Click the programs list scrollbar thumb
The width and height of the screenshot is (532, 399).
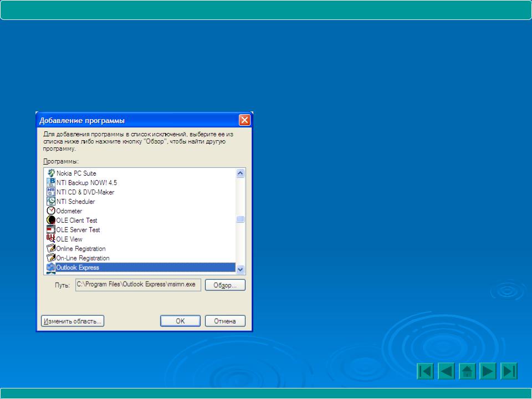(x=240, y=219)
